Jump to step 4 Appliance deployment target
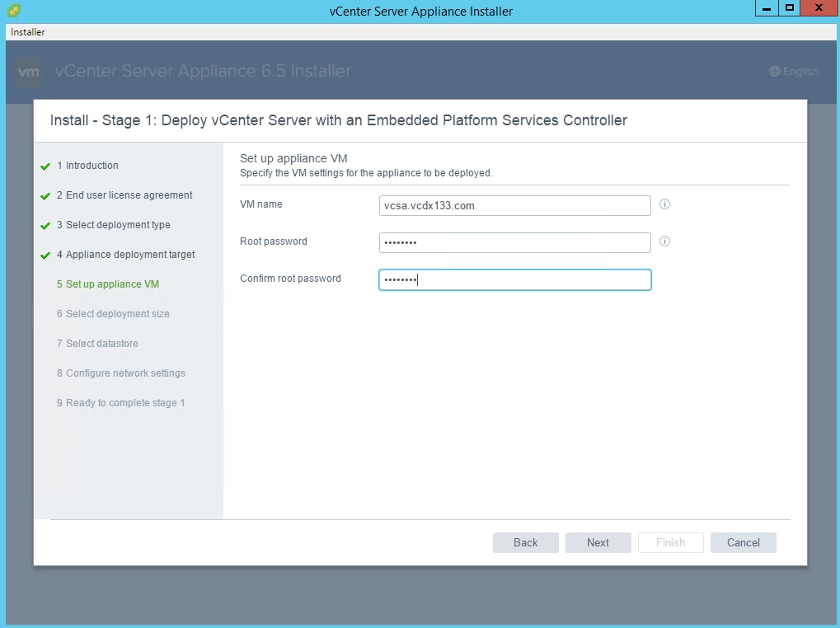The image size is (840, 628). pos(130,255)
